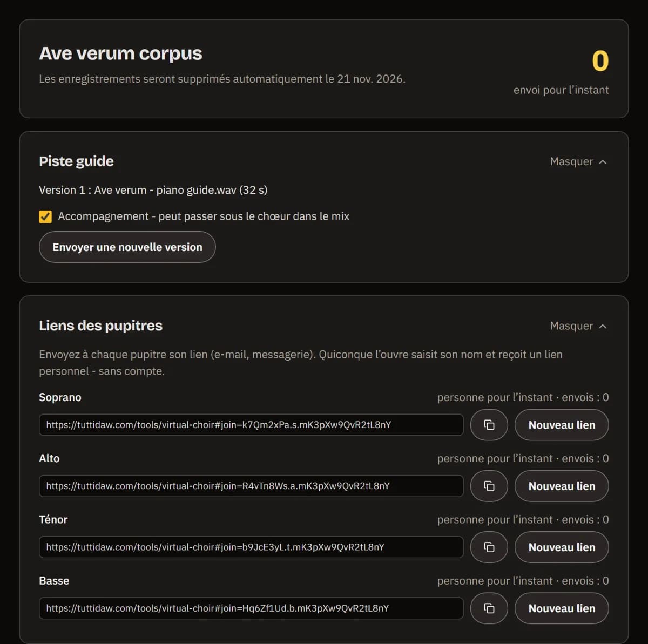The image size is (648, 644).
Task: Click Soprano's 'personne pour l'instant · envois : 0' status
Action: click(523, 397)
